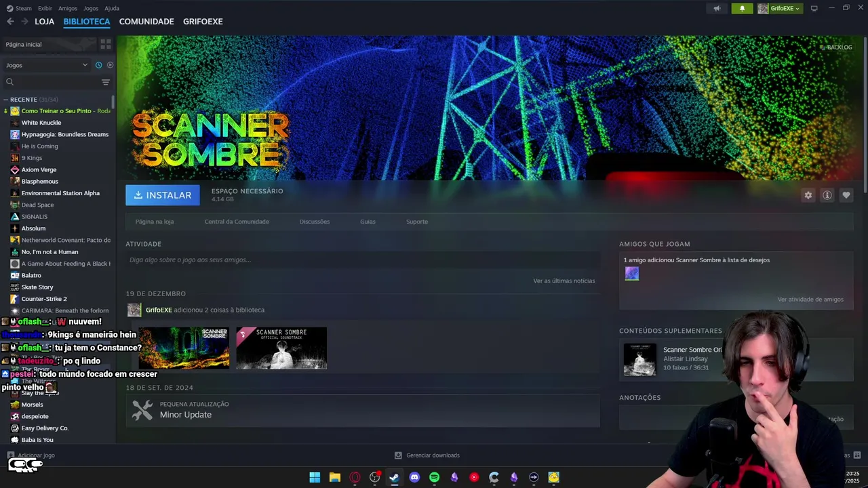Click the INSTALAR button
The height and width of the screenshot is (488, 868).
163,195
